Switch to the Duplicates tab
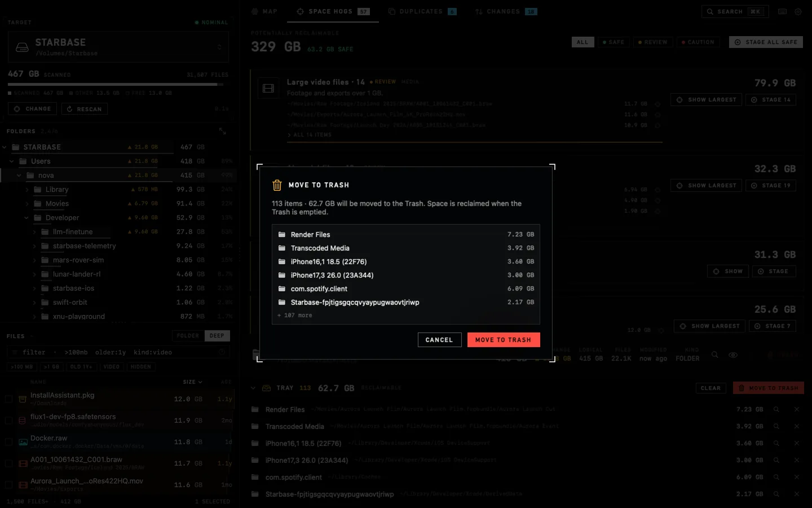 click(422, 11)
